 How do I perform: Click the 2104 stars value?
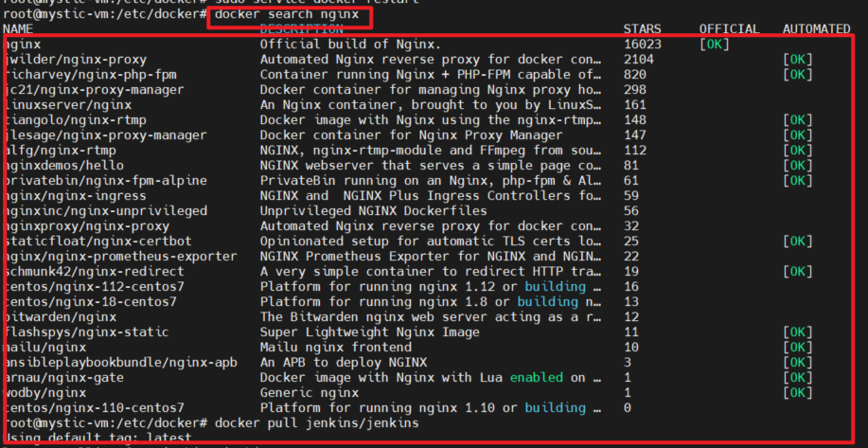click(638, 60)
